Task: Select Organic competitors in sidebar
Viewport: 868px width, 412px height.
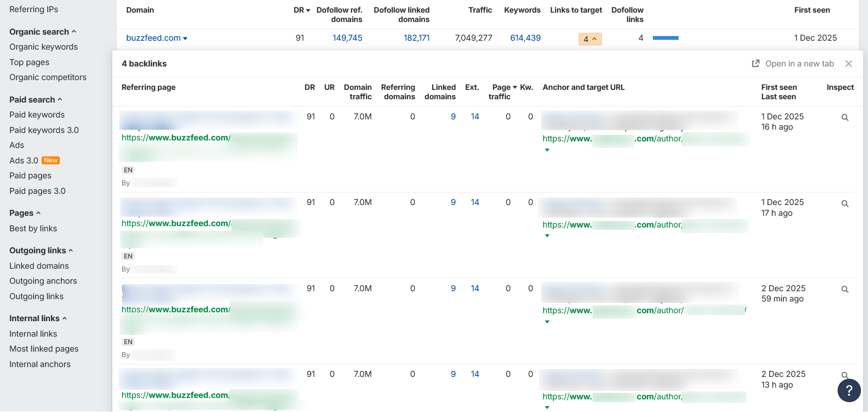Action: click(48, 77)
